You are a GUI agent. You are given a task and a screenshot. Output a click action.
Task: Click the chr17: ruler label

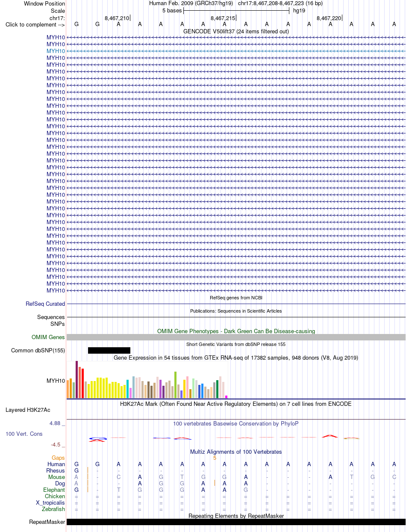click(57, 18)
